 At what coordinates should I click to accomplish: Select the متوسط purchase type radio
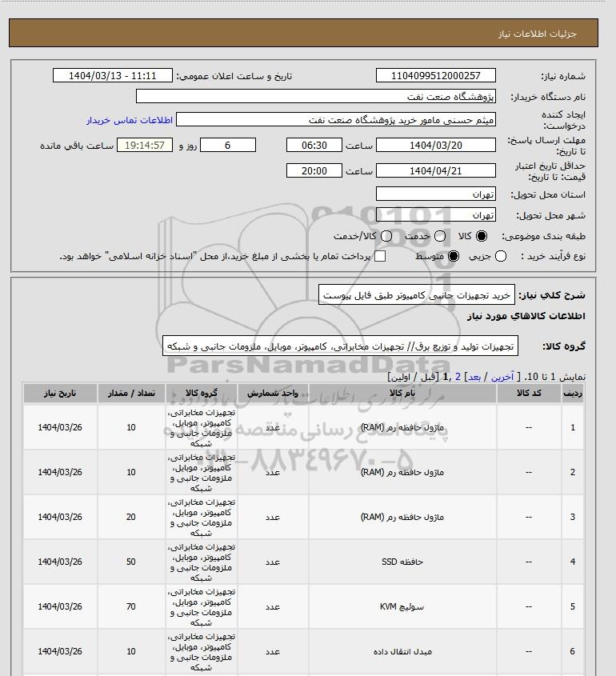[x=454, y=256]
